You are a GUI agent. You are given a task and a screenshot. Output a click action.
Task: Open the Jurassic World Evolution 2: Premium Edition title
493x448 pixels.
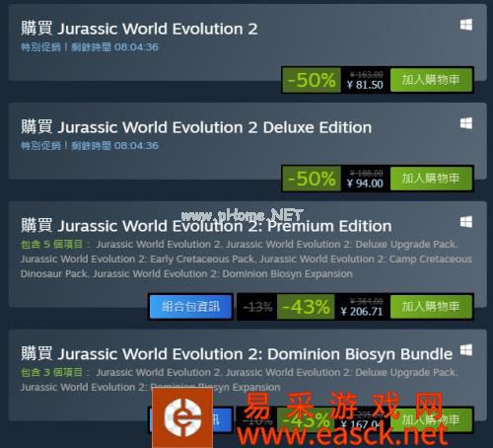pyautogui.click(x=206, y=226)
